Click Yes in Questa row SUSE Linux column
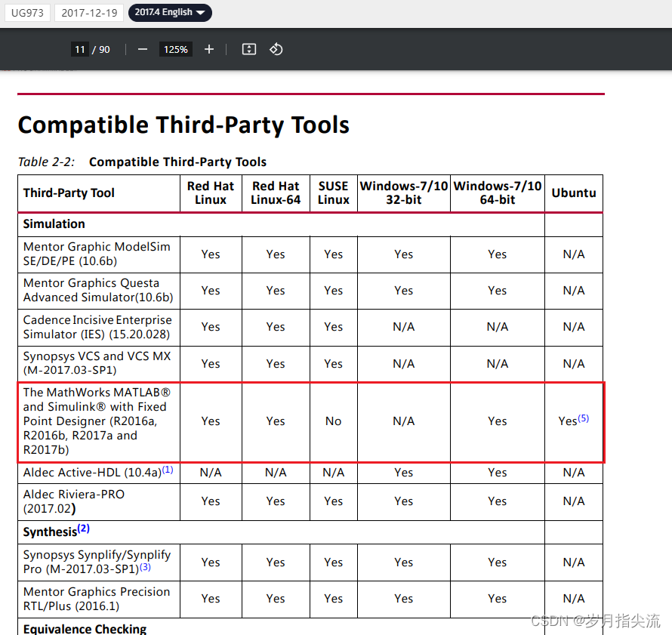 pos(334,291)
